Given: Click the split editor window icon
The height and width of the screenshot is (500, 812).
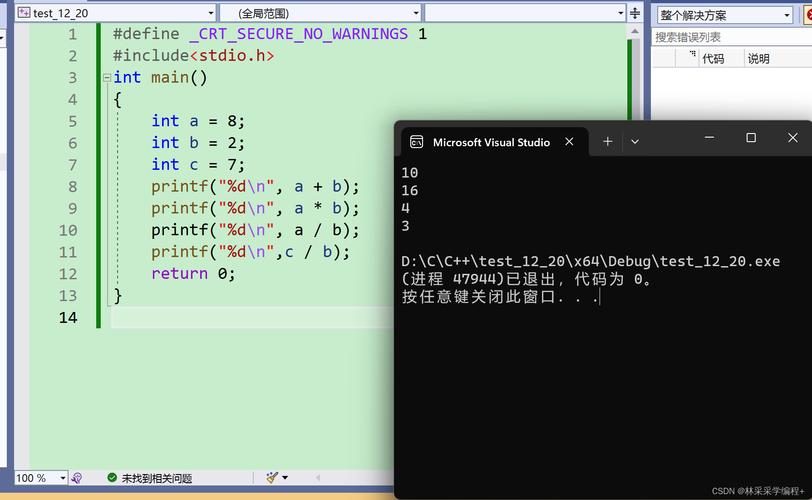Looking at the screenshot, I should [635, 13].
